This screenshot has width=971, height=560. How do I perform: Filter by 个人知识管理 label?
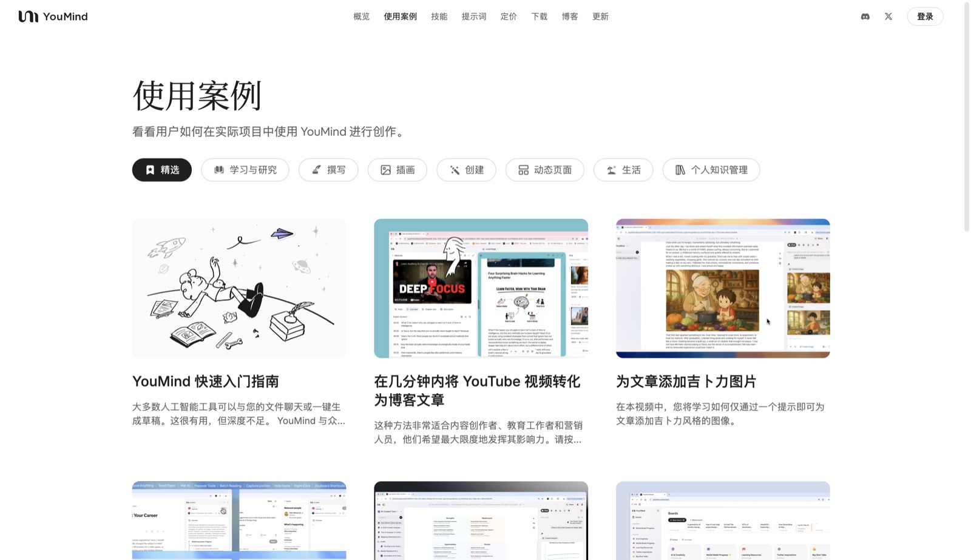point(719,170)
